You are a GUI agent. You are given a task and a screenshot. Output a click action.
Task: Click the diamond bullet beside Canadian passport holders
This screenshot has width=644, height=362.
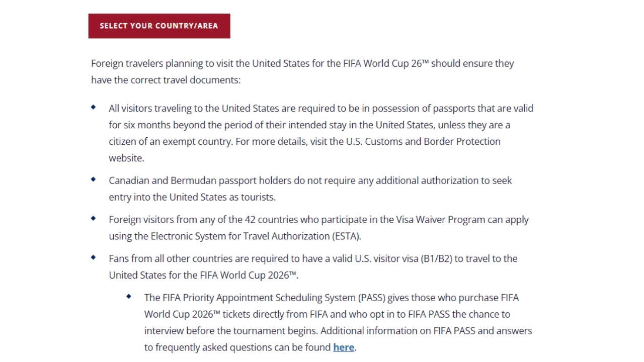[x=94, y=178]
